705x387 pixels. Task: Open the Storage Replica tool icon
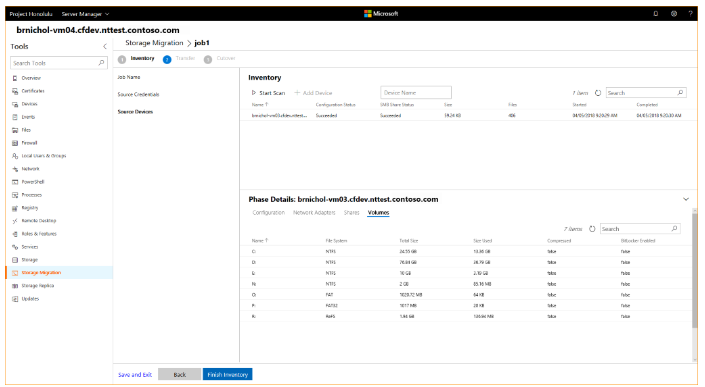(15, 286)
